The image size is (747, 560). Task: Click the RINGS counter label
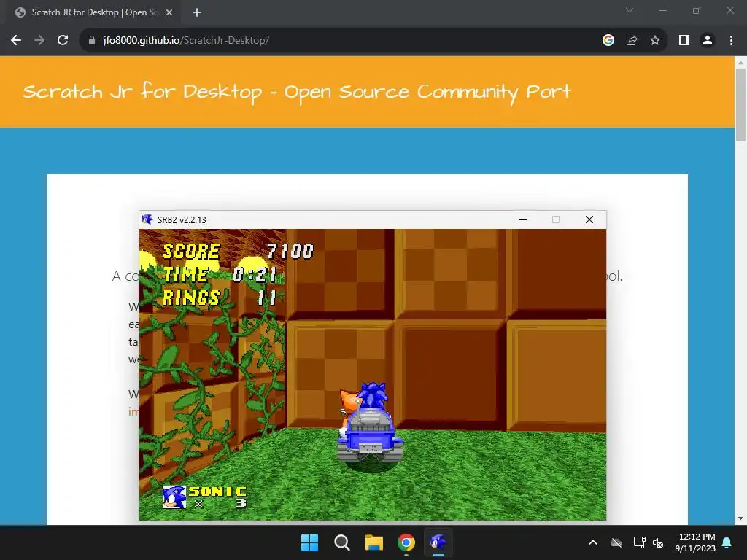191,297
